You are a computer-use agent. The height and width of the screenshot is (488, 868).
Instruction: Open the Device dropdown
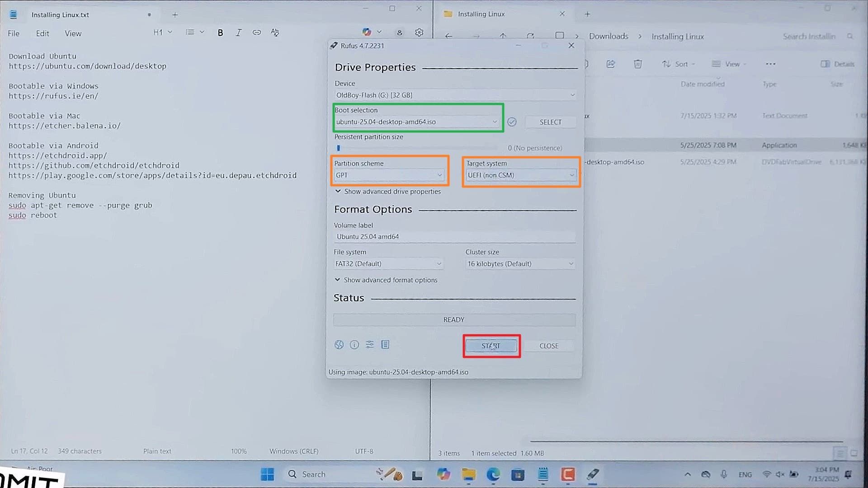click(x=454, y=95)
